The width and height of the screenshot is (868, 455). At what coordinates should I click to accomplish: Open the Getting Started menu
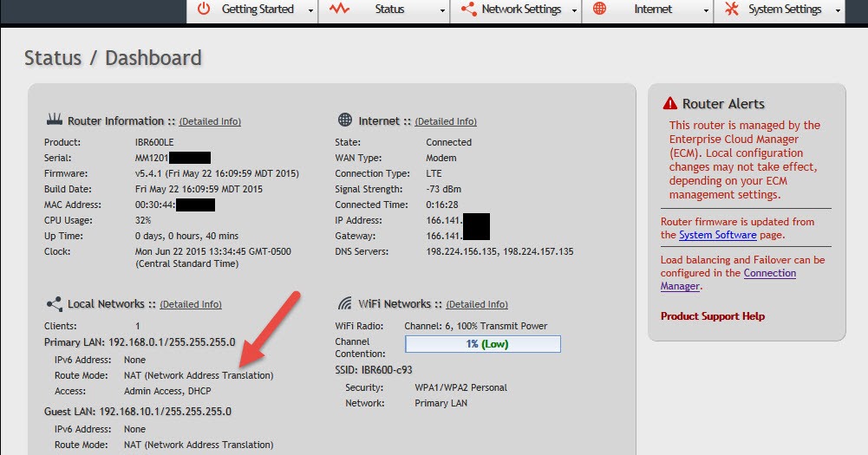[252, 10]
